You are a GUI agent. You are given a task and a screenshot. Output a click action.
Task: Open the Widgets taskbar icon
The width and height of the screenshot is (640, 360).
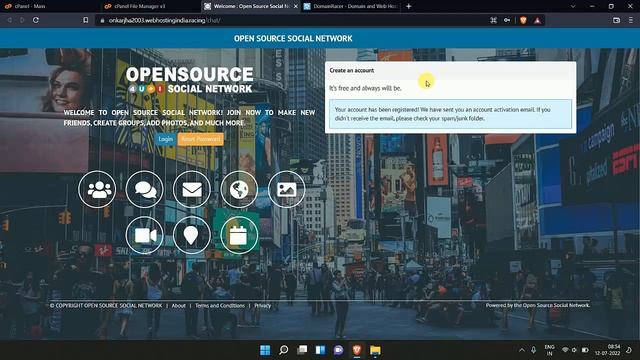point(320,350)
